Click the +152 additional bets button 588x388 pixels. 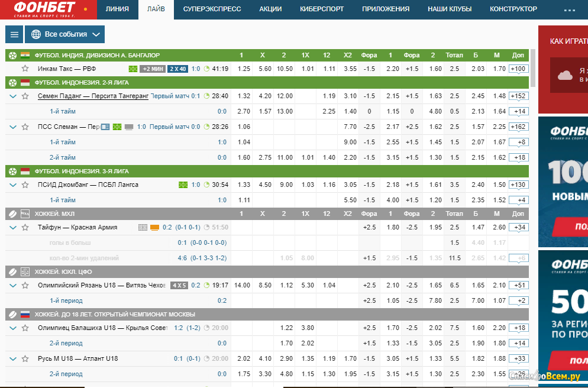tap(518, 96)
